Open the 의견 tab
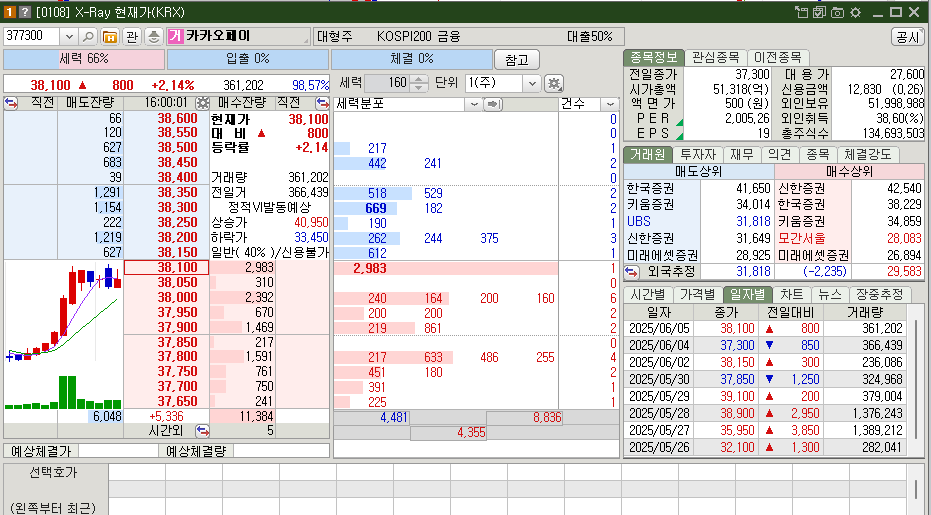Screen dimensions: 931x515 pos(780,154)
